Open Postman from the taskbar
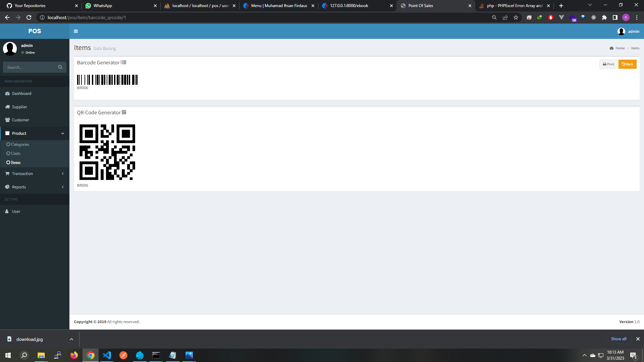644x362 pixels. coord(123,355)
